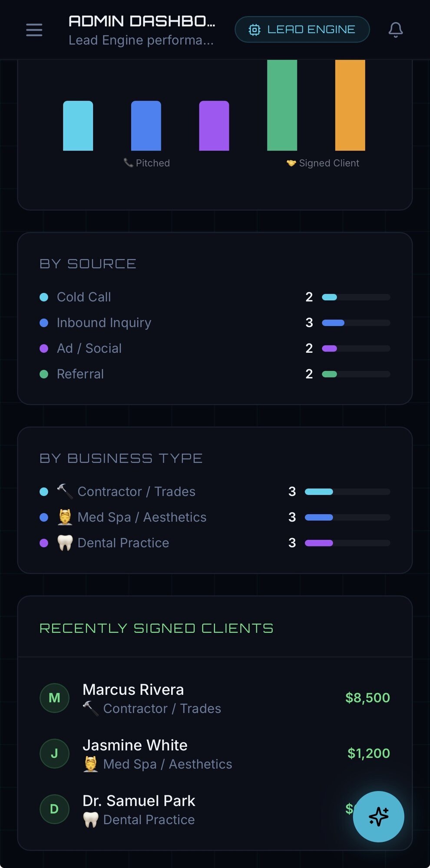Click the M avatar for Marcus Rivera
Image resolution: width=430 pixels, height=868 pixels.
click(x=54, y=698)
